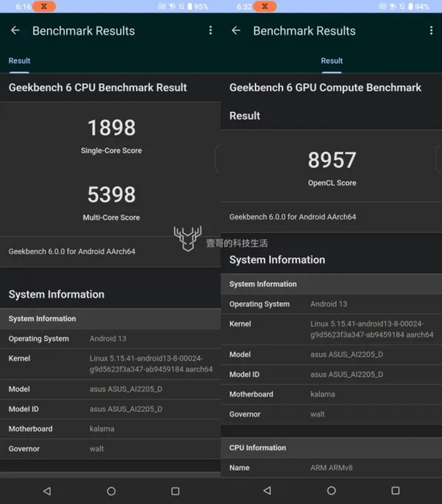The width and height of the screenshot is (442, 504).
Task: Tap Motherboard kalama row on left screen
Action: (x=110, y=429)
